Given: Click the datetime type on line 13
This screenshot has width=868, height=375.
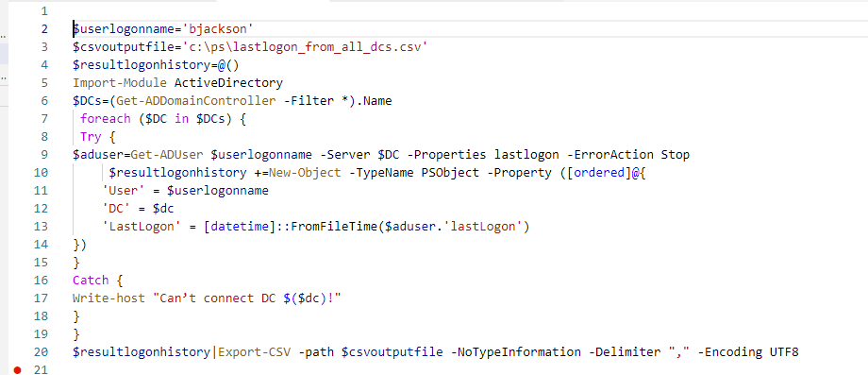Looking at the screenshot, I should (x=239, y=227).
